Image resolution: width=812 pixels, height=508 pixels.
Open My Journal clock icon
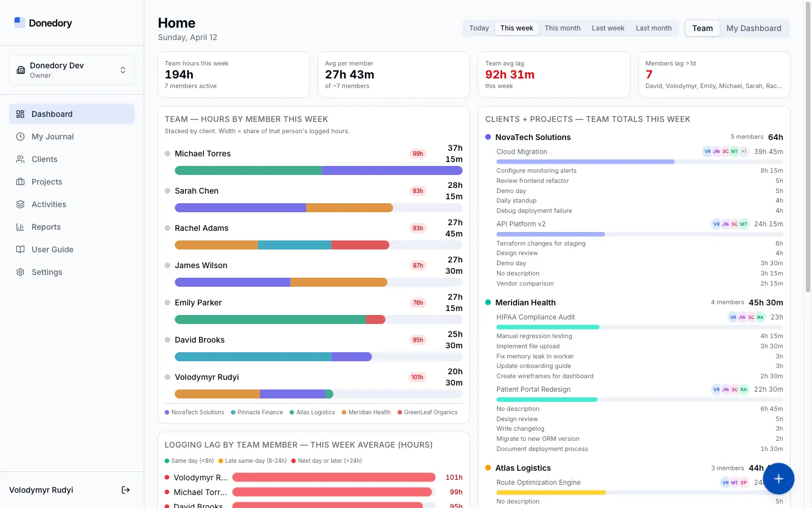(20, 137)
